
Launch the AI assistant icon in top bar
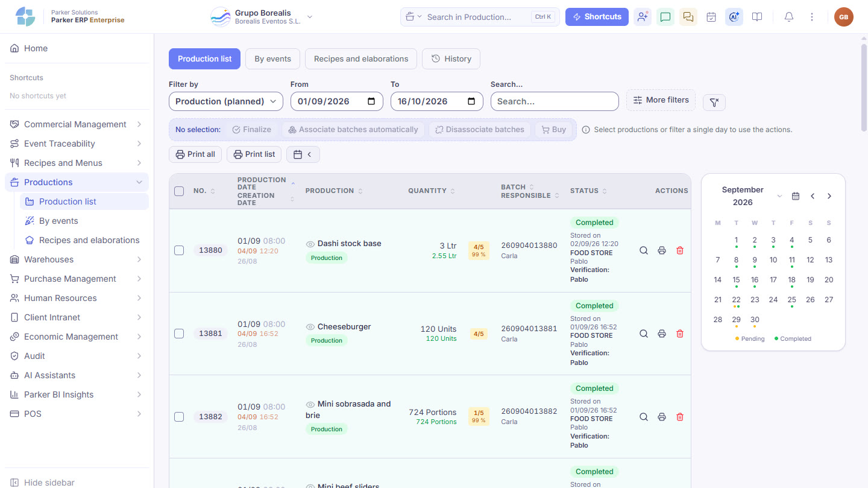[x=734, y=17]
